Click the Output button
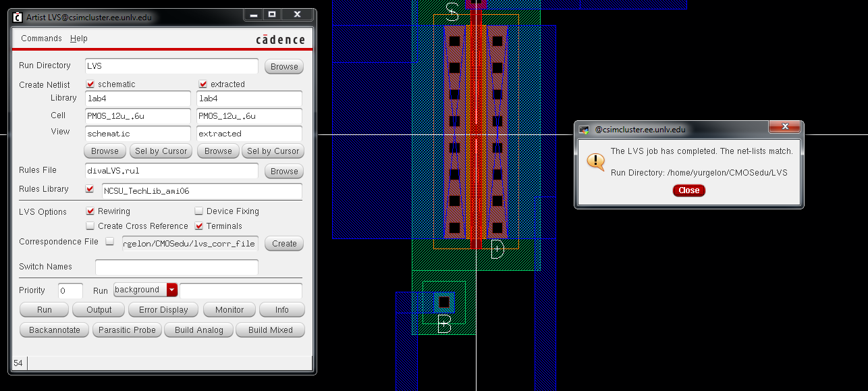Viewport: 868px width, 391px height. point(99,310)
